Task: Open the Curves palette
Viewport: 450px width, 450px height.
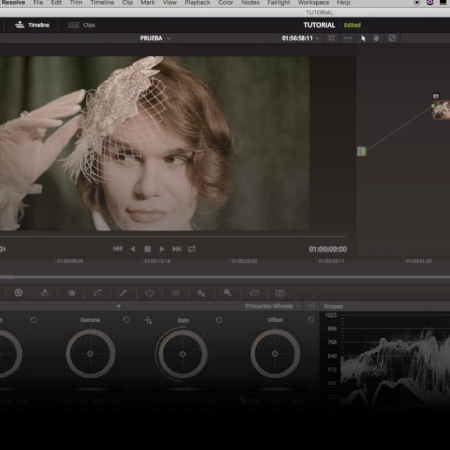Action: (97, 293)
